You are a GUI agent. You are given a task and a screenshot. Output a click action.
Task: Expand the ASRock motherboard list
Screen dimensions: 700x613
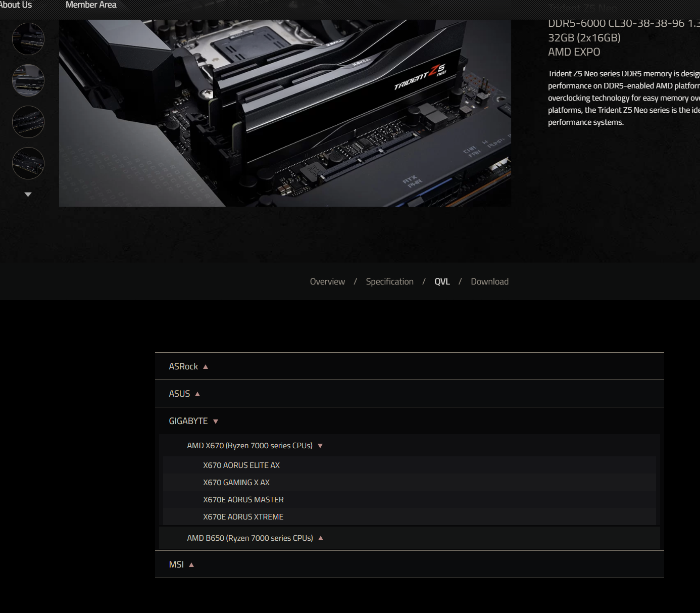coord(409,366)
